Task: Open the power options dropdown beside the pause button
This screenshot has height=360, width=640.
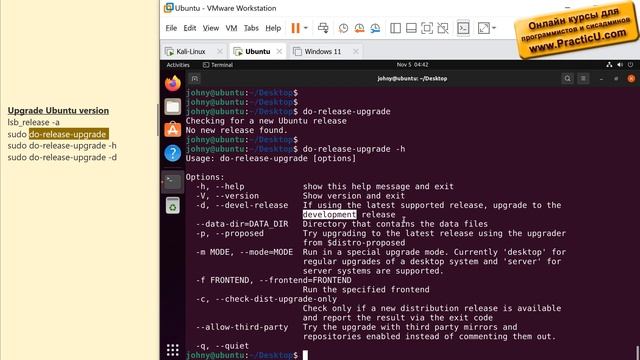Action: point(306,28)
